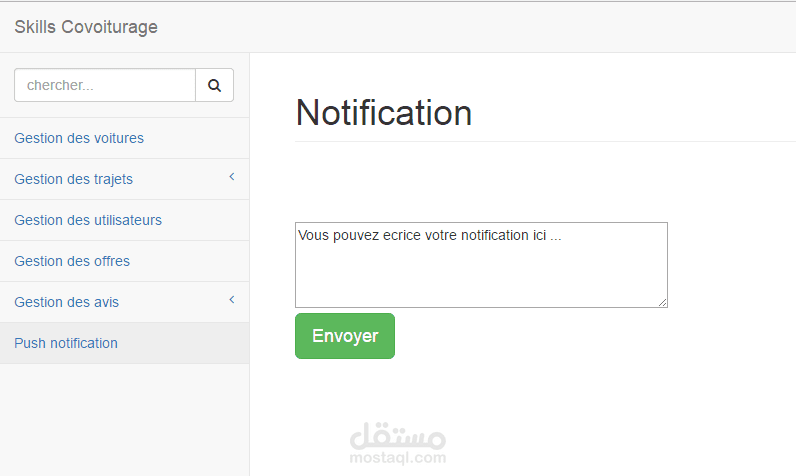The width and height of the screenshot is (796, 476).
Task: Click empty sidebar area below Push notification
Action: pyautogui.click(x=124, y=420)
